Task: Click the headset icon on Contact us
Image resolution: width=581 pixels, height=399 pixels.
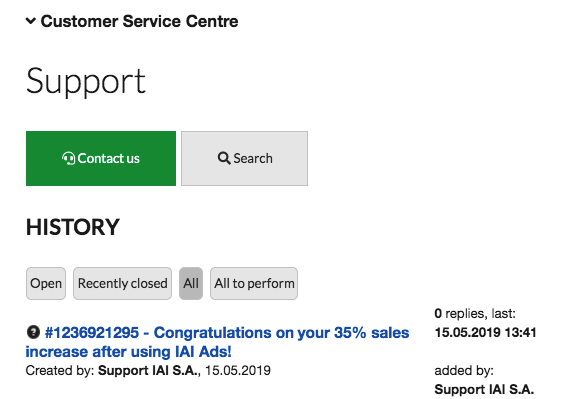Action: coord(69,158)
